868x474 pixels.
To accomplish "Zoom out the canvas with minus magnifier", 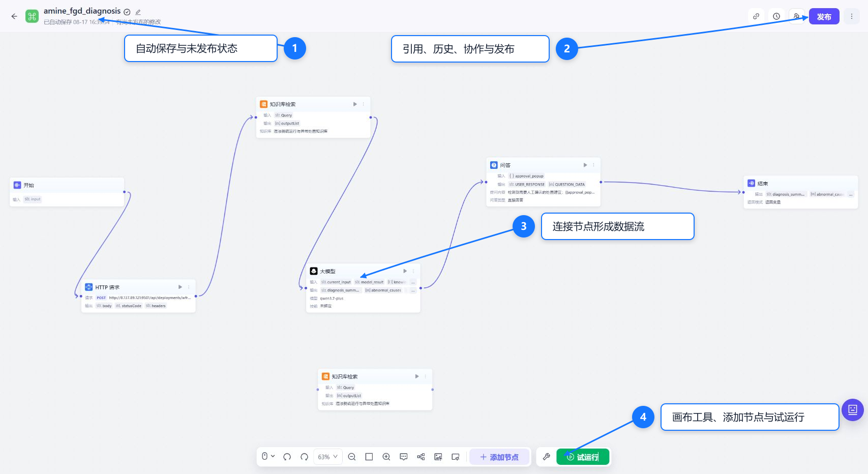I will [352, 457].
